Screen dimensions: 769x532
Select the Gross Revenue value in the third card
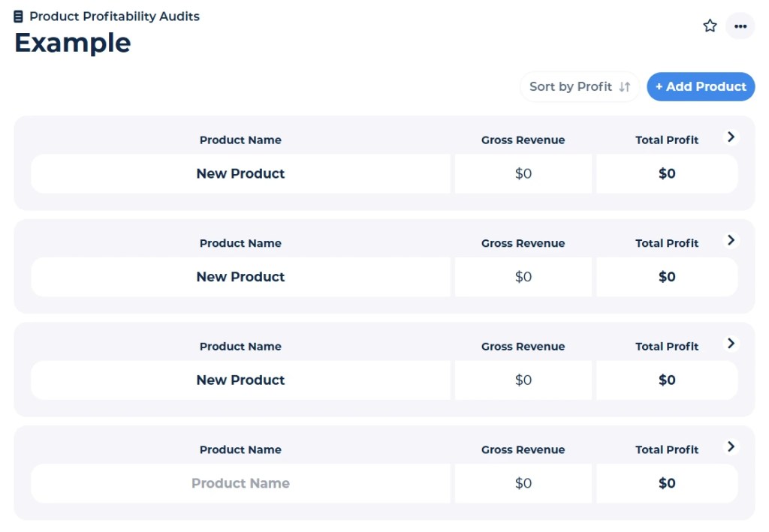[x=523, y=380]
